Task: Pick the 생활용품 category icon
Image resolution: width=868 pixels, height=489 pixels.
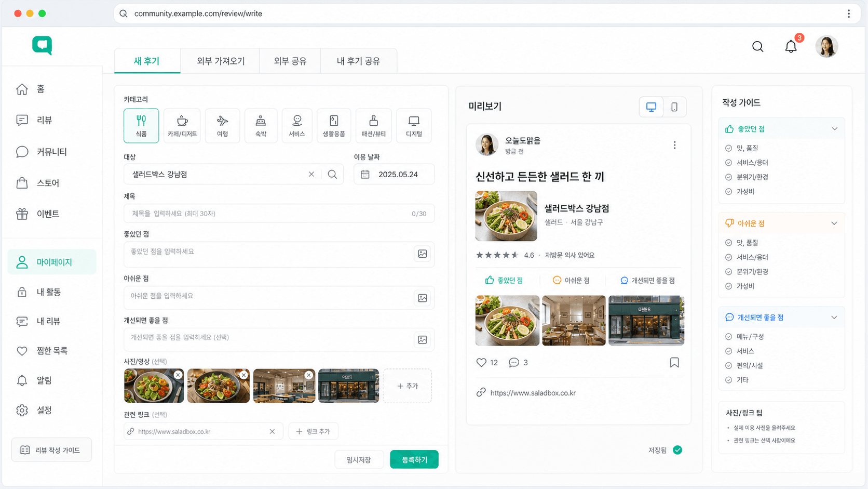Action: (x=334, y=125)
